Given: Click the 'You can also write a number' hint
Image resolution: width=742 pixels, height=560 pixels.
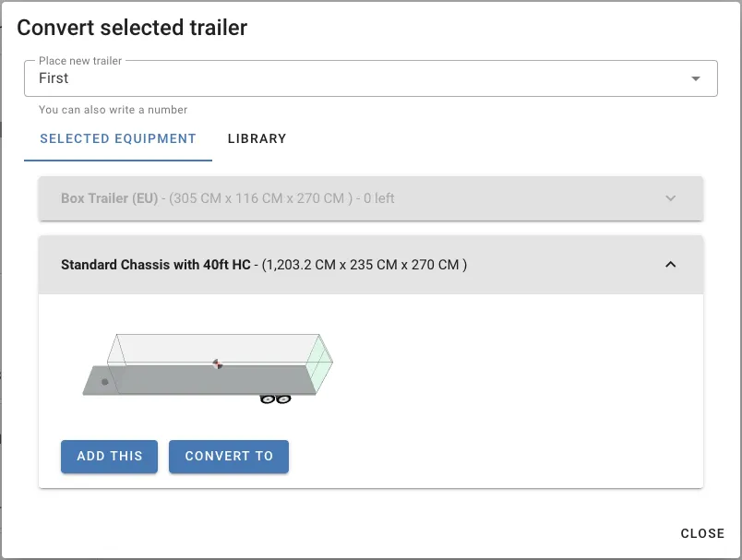Looking at the screenshot, I should (114, 110).
